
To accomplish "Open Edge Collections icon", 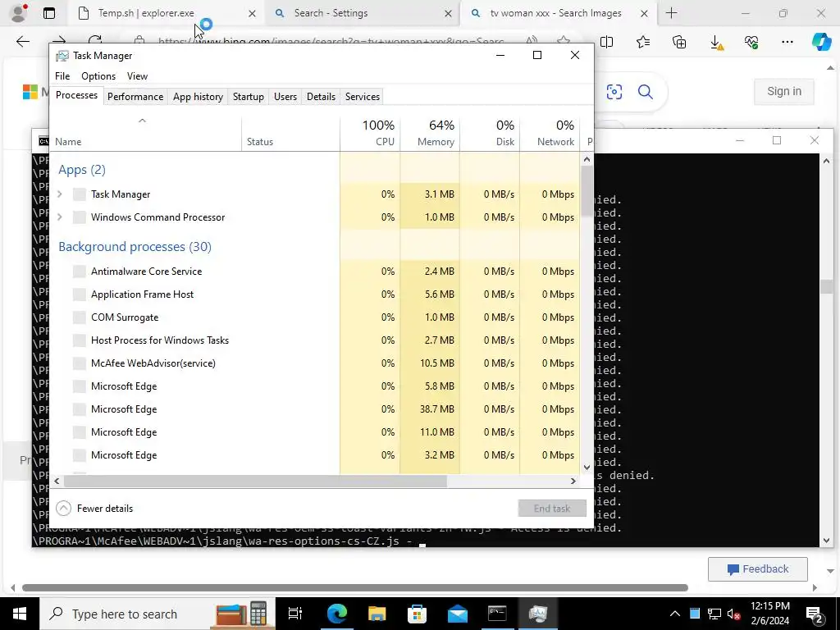I will tap(679, 42).
